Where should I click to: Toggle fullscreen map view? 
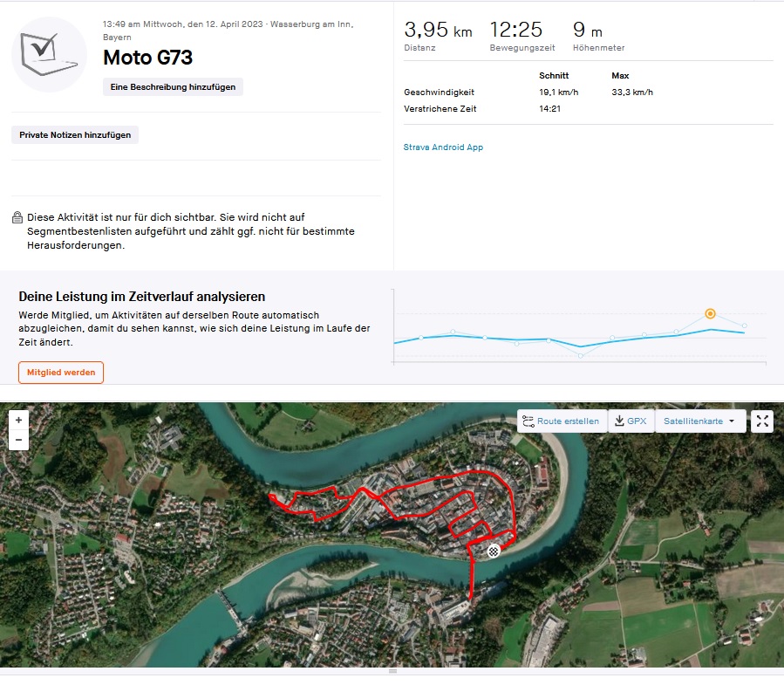(x=762, y=421)
